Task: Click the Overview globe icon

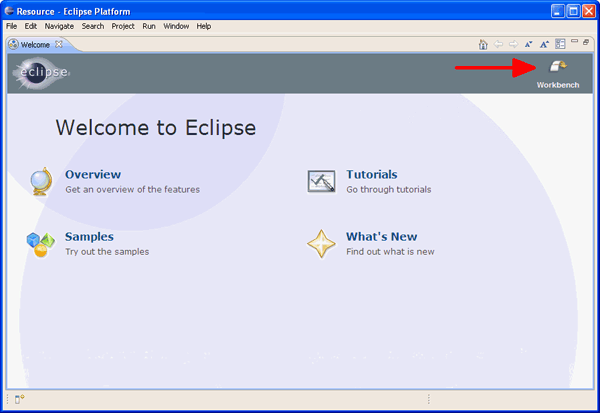Action: pyautogui.click(x=41, y=181)
